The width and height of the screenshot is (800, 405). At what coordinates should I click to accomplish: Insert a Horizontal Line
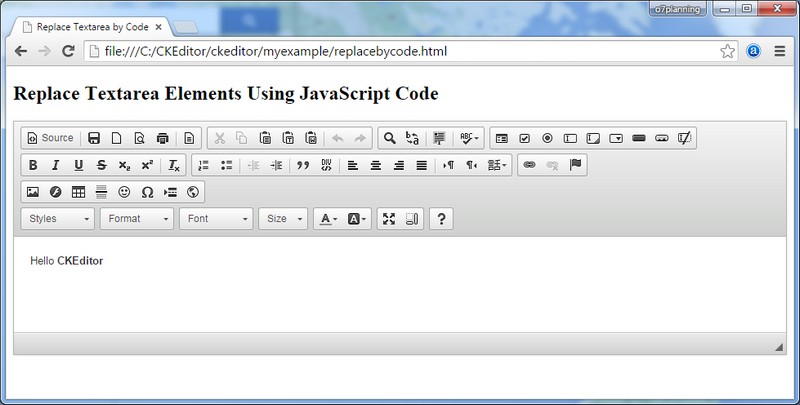(101, 192)
